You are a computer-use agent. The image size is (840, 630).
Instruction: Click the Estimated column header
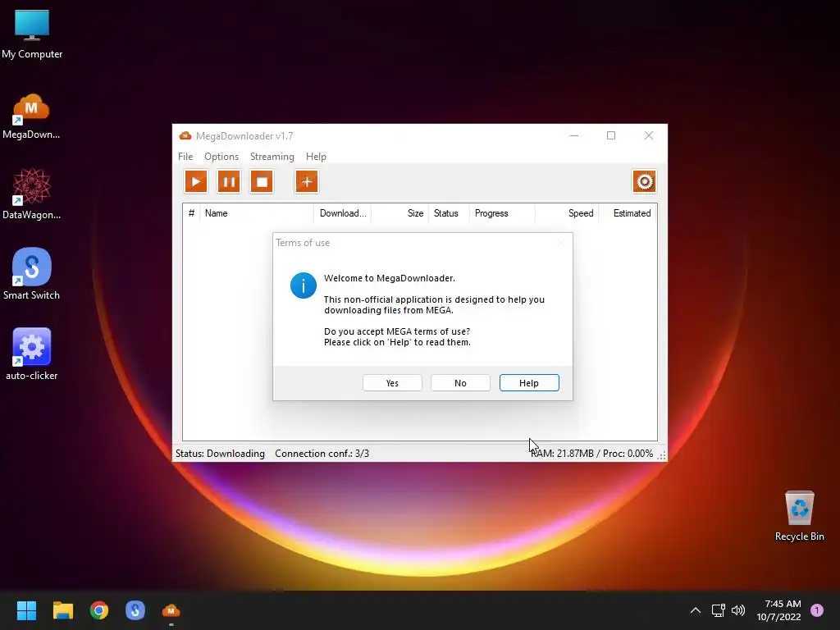(628, 213)
